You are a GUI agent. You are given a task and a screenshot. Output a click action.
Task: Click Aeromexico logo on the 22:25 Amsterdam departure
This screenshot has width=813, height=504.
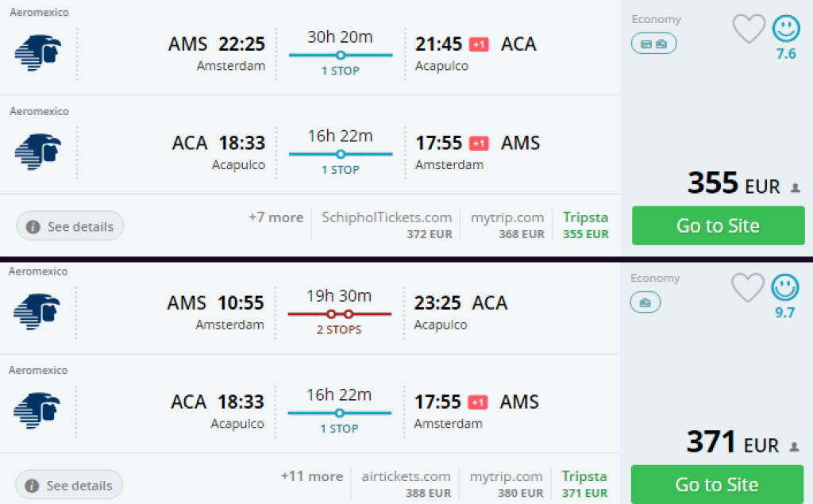coord(38,52)
